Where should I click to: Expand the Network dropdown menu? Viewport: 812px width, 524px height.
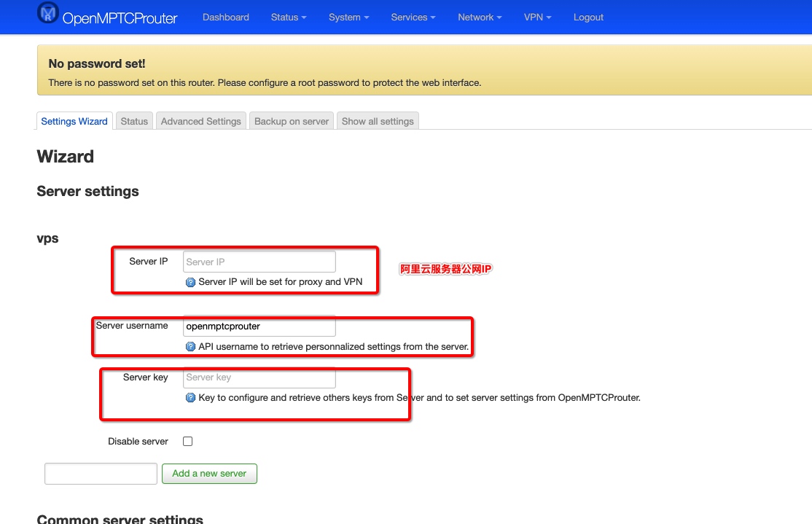tap(480, 17)
